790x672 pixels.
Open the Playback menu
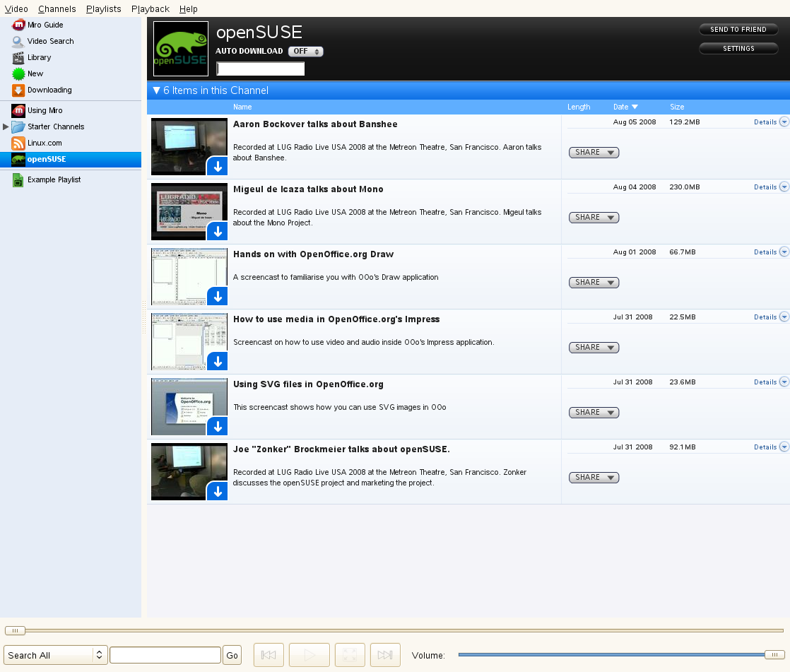pos(150,8)
